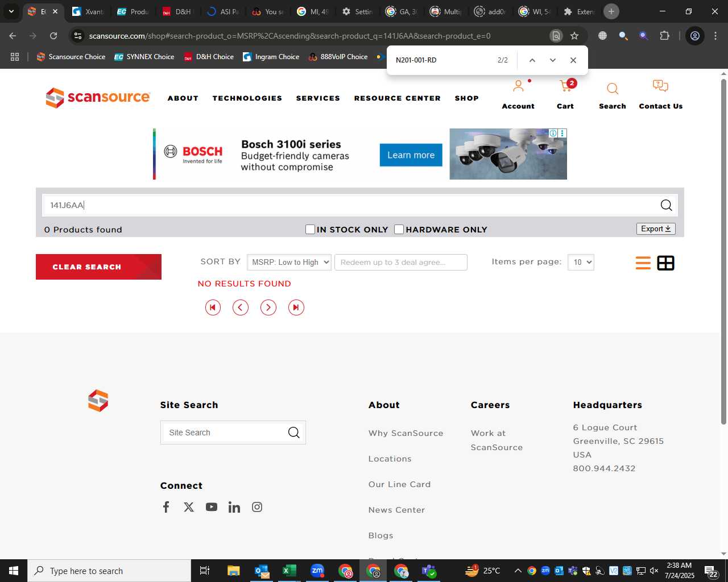Open Scansource Choice bookmark
The height and width of the screenshot is (582, 728).
click(x=71, y=57)
